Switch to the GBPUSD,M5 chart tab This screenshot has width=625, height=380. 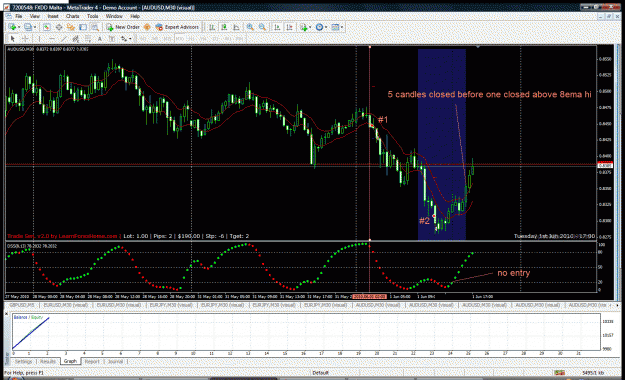point(22,305)
